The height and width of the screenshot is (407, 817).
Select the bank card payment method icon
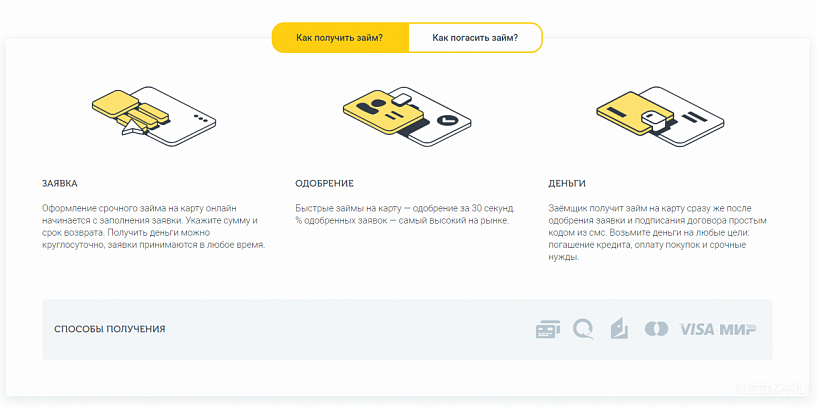click(x=548, y=329)
